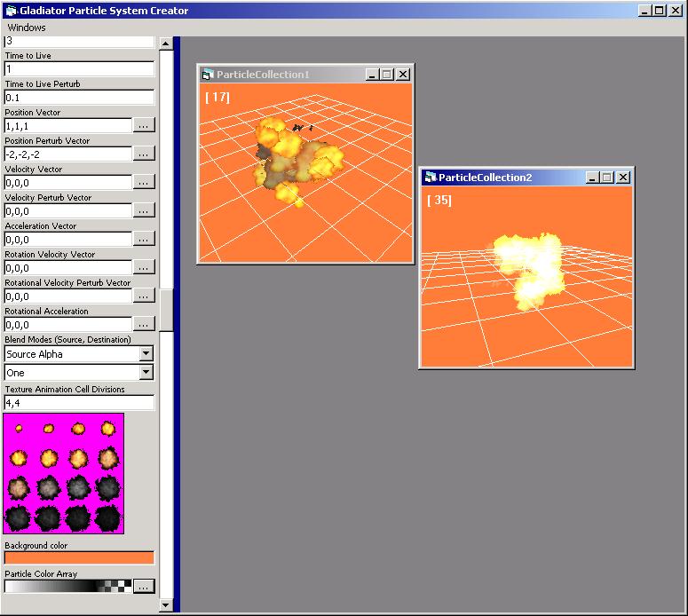Activate the ParticleCollection1 title bar
Screen dimensions: 688x616
point(305,75)
